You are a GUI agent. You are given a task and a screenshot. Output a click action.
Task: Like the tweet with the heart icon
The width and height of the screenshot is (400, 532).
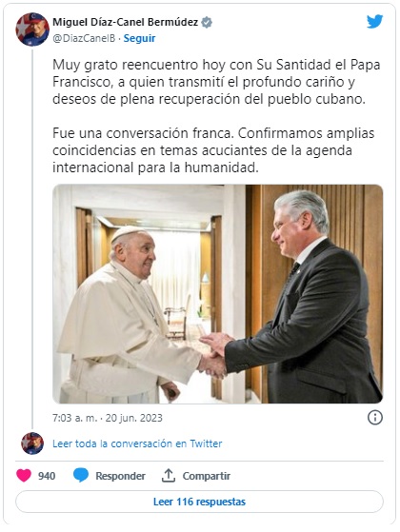[x=24, y=476]
